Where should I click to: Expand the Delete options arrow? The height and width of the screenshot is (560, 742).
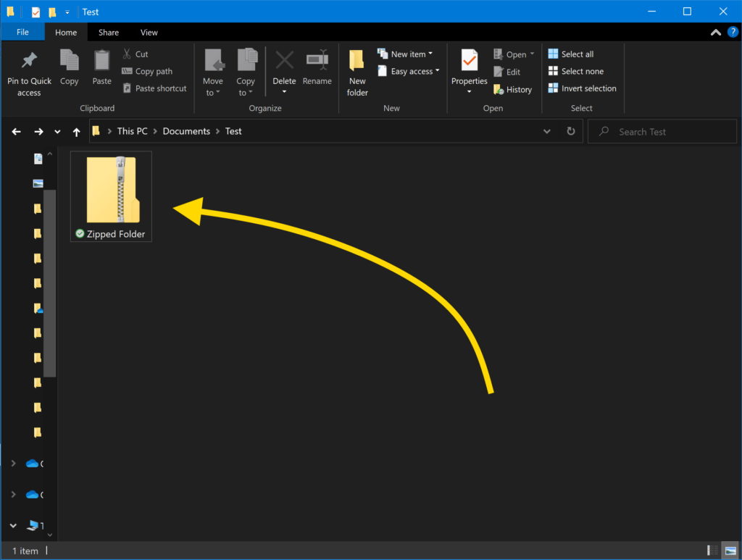click(284, 92)
